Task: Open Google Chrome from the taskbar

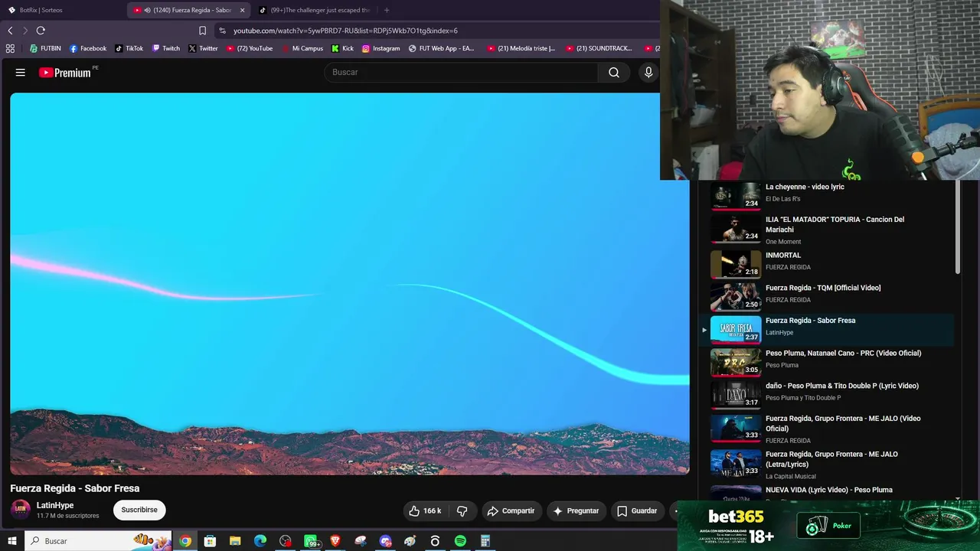Action: [x=185, y=541]
